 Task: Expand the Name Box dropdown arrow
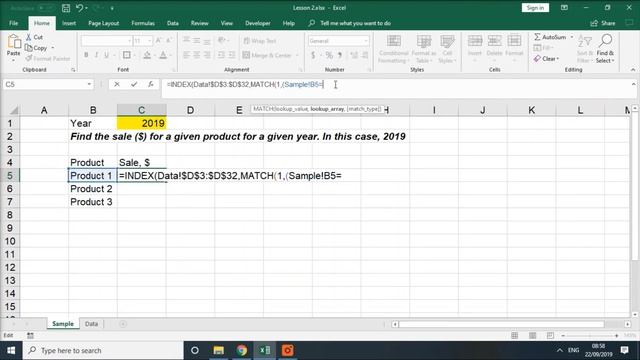point(89,84)
